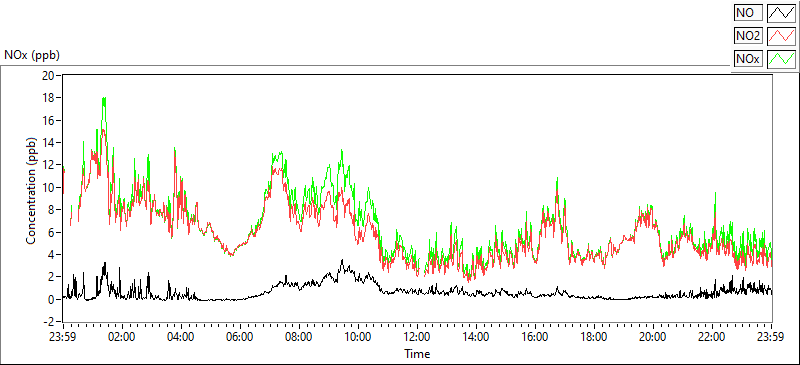Click the 16:00 time axis label

[x=536, y=337]
